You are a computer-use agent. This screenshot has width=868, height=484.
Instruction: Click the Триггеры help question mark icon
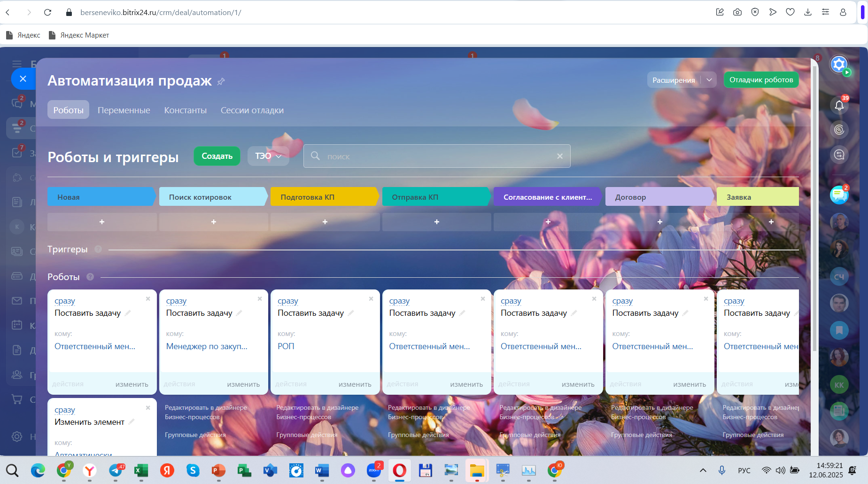point(98,250)
